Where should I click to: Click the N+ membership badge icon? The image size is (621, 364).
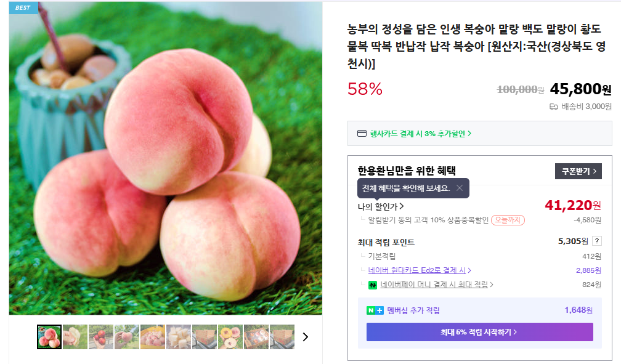pyautogui.click(x=375, y=310)
